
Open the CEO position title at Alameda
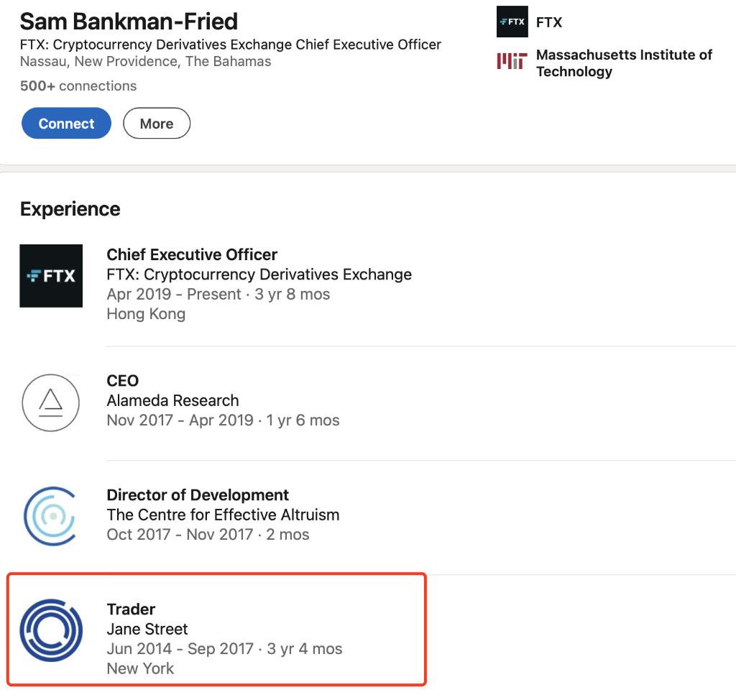pos(122,380)
